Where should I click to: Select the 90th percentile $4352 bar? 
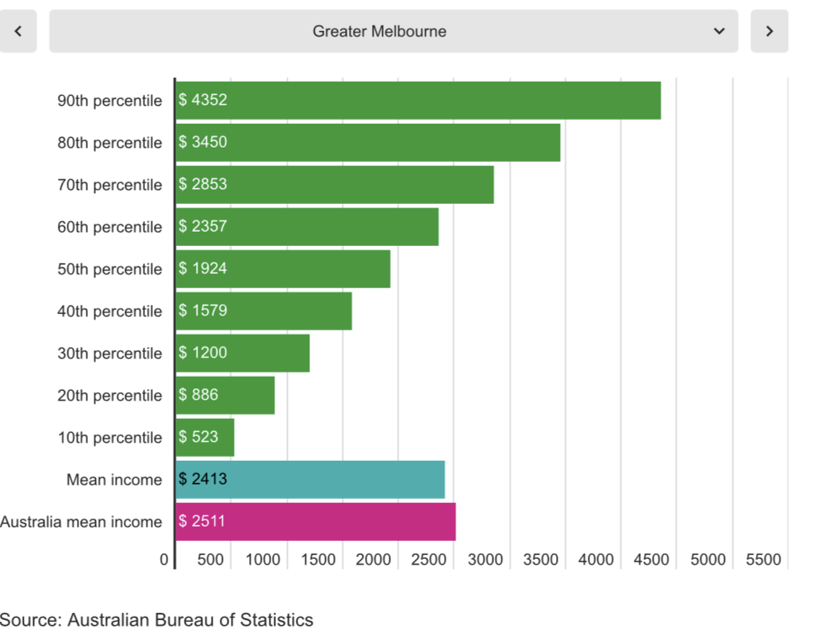point(418,101)
